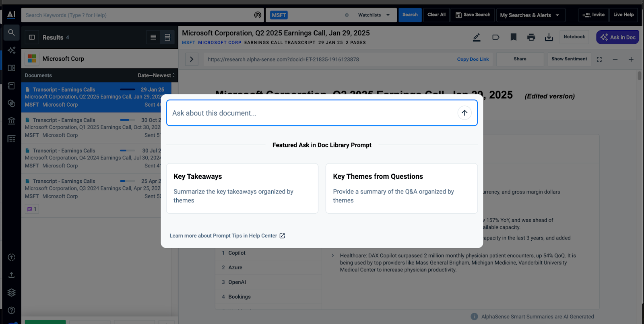Expand the collapsed panel arrow beside URL
Screen dimensions: 644x324
[192, 59]
